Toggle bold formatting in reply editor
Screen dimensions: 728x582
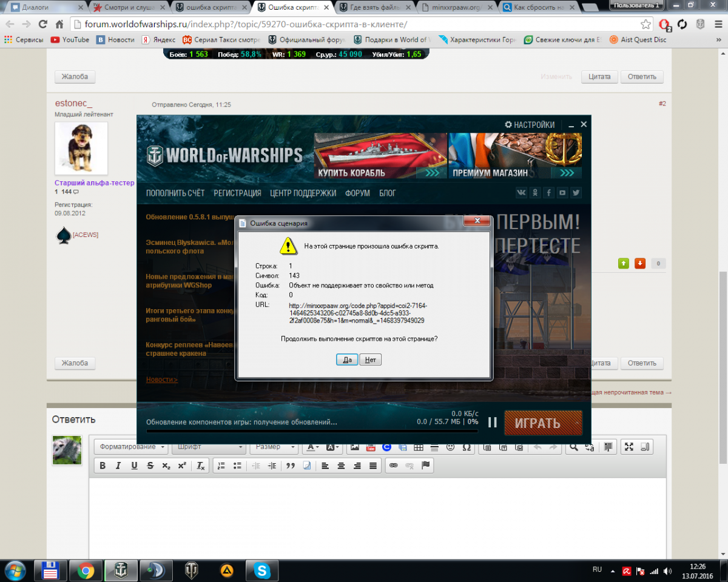pyautogui.click(x=103, y=466)
